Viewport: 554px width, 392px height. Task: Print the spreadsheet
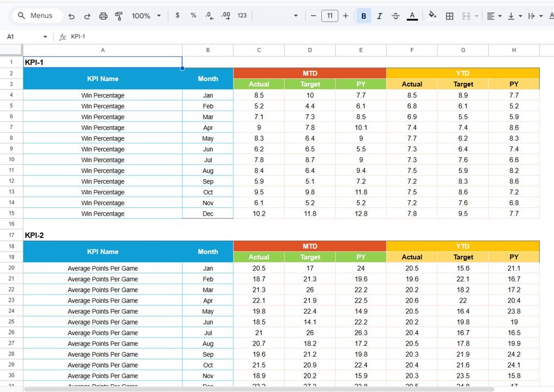103,15
